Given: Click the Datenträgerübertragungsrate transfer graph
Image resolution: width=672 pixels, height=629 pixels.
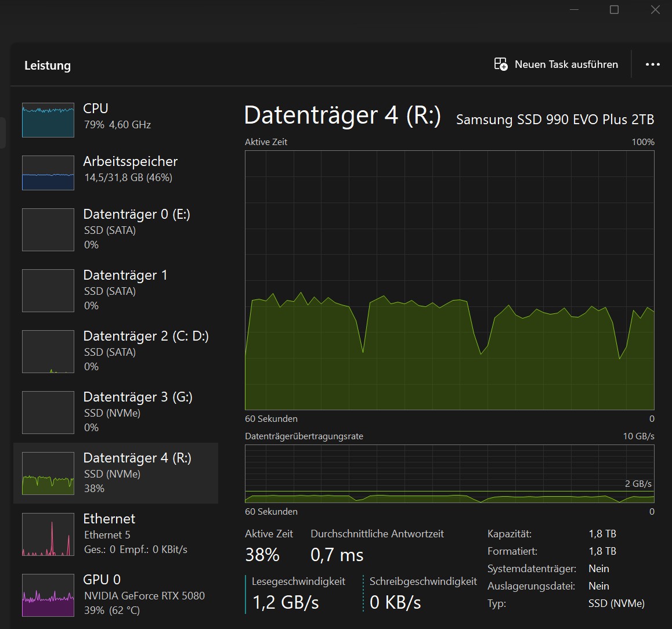Looking at the screenshot, I should (x=449, y=473).
